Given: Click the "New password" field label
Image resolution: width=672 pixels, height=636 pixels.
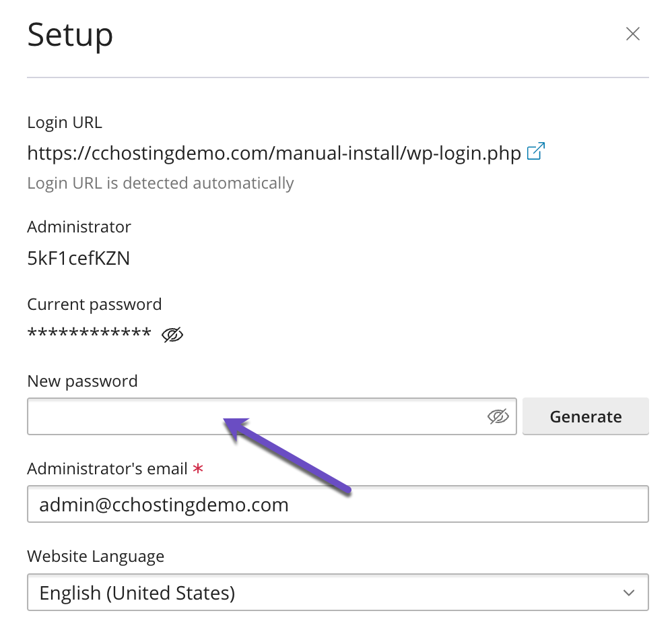Looking at the screenshot, I should tap(82, 381).
